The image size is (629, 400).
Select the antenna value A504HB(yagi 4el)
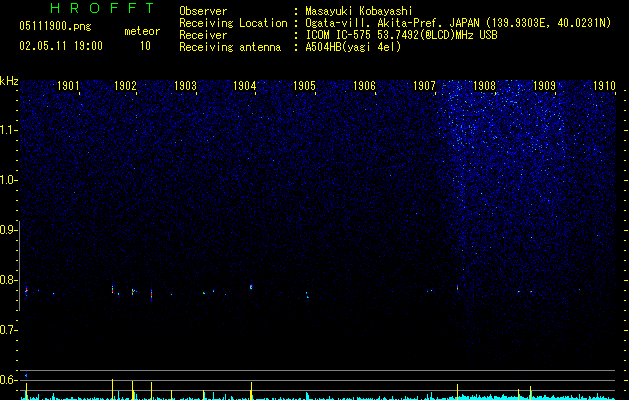click(x=353, y=47)
